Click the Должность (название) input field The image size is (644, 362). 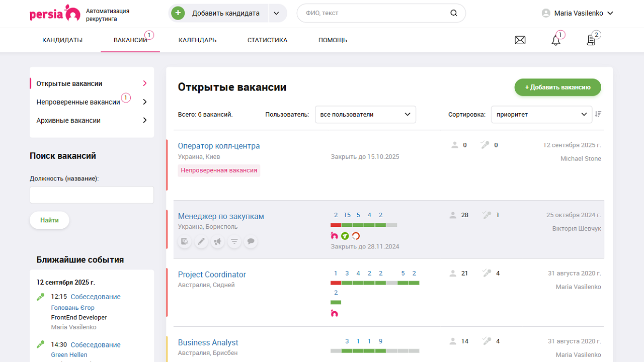click(x=92, y=195)
